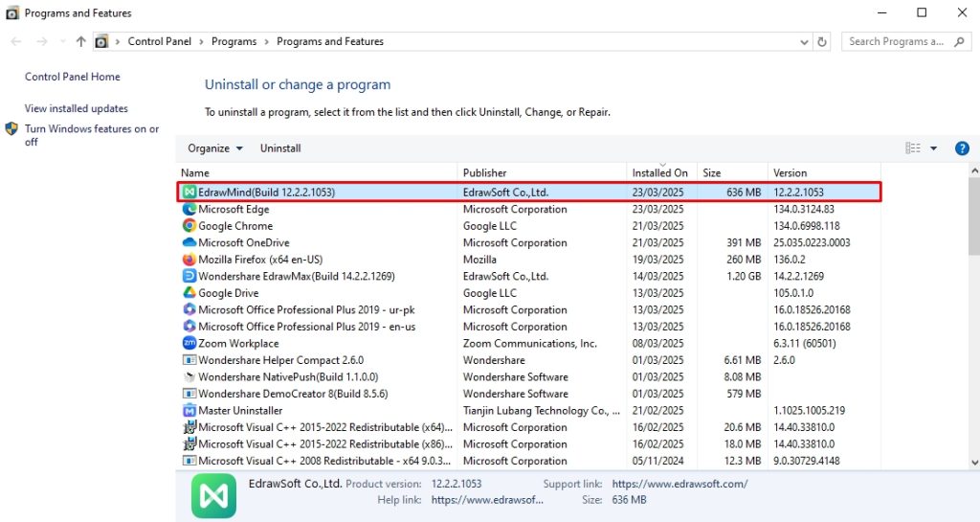Click the Wondershare Helper Compact icon
The width and height of the screenshot is (980, 522).
(x=189, y=360)
